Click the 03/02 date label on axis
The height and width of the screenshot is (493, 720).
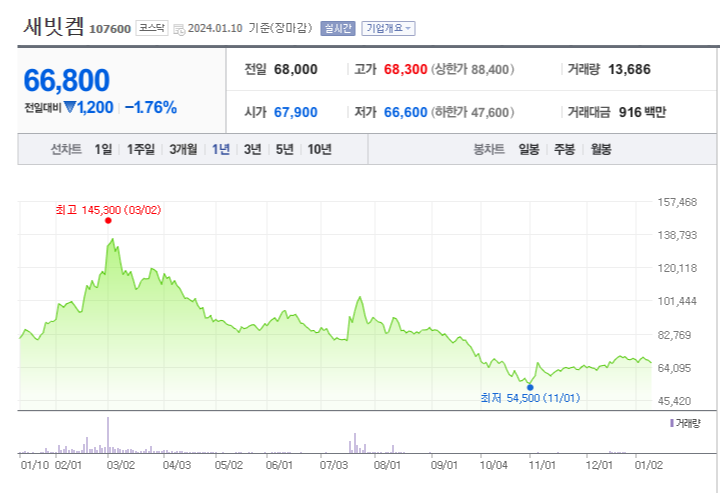coord(121,465)
